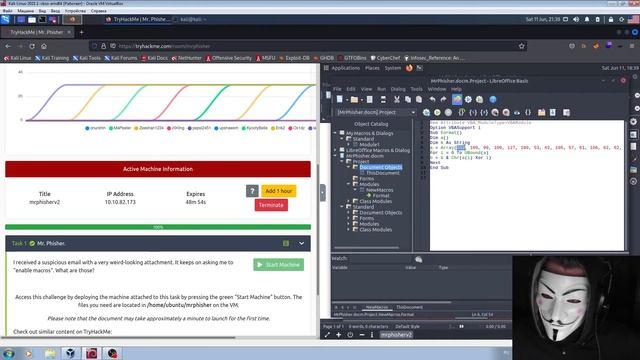This screenshot has width=640, height=360.
Task: Switch to the ThisDocument module tab
Action: (409, 307)
